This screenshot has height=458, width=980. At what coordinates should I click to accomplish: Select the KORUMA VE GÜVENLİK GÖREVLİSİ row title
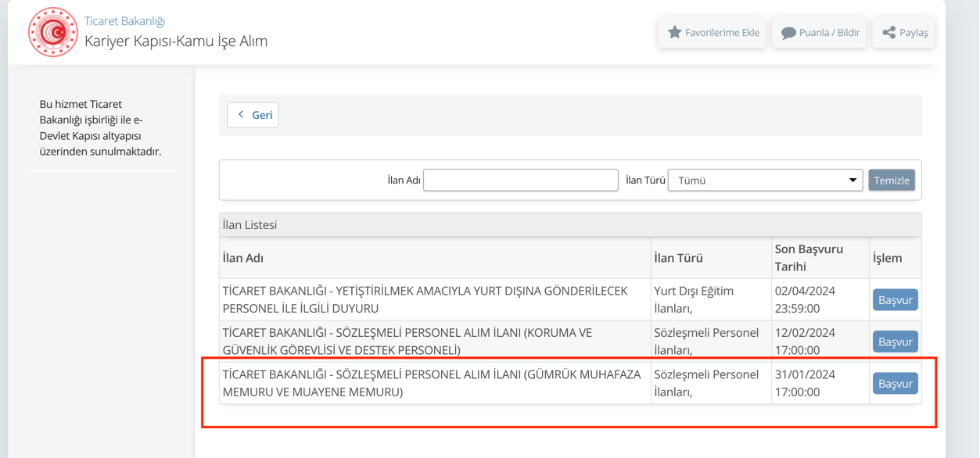click(x=407, y=342)
